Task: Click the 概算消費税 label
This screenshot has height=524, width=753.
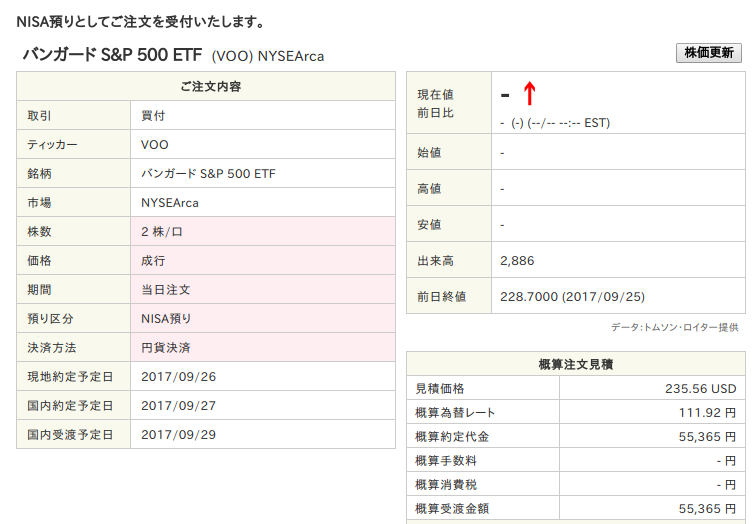Action: click(x=446, y=485)
